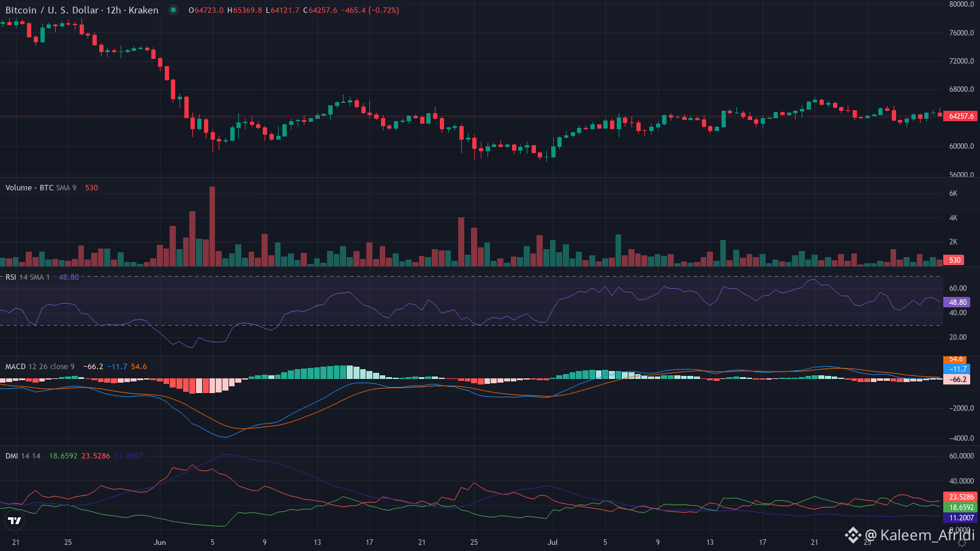The image size is (980, 551).
Task: Click the 11.2007 value in DMI legend
Action: [x=128, y=456]
